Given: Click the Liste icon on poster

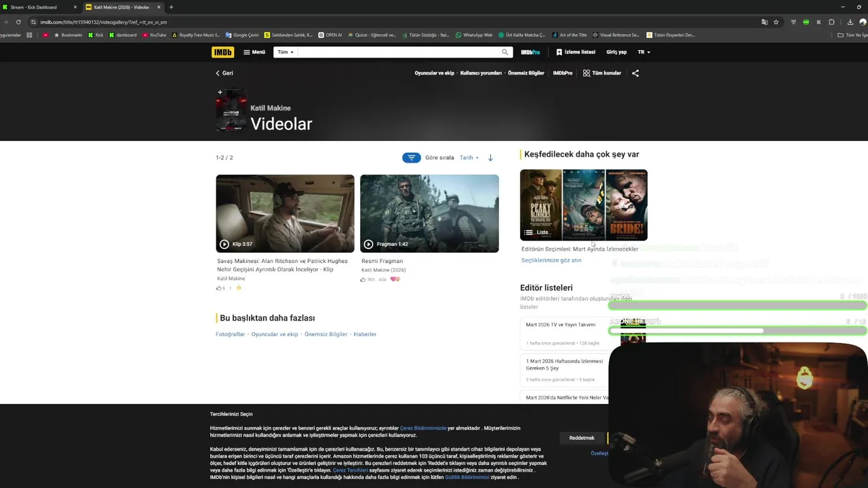Looking at the screenshot, I should (528, 232).
